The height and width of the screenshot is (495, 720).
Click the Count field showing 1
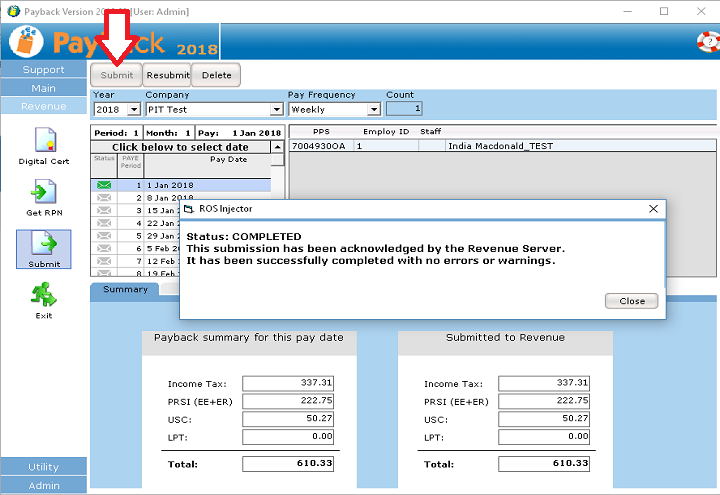pyautogui.click(x=404, y=109)
